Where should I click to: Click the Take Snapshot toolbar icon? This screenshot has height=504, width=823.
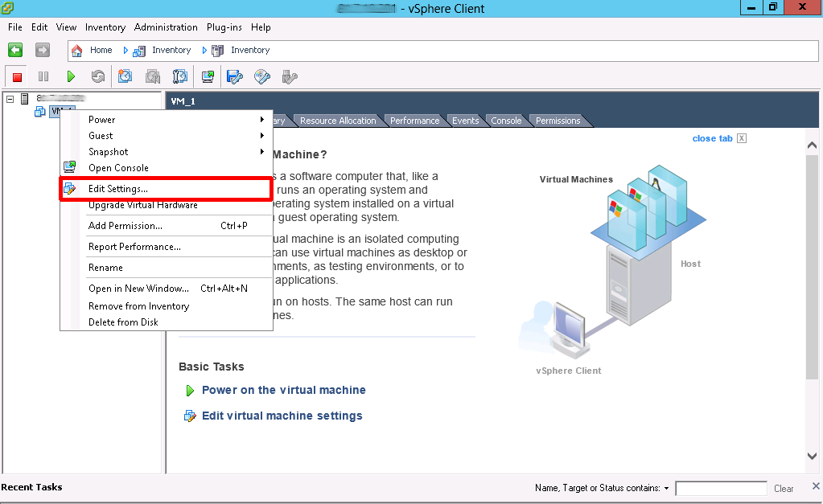125,76
